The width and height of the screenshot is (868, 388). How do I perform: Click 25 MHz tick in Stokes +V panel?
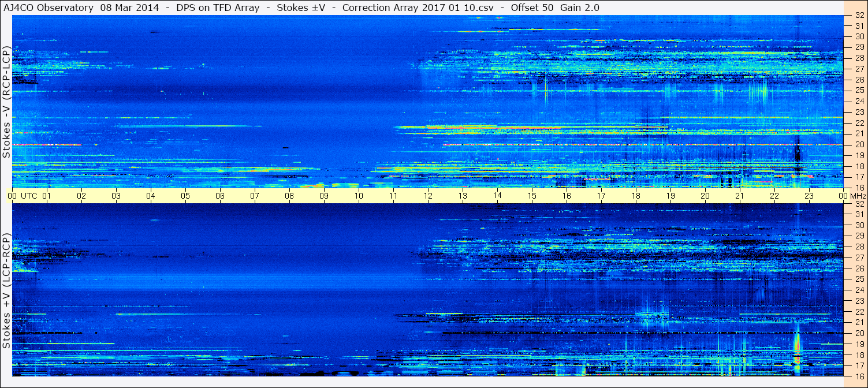click(x=859, y=279)
